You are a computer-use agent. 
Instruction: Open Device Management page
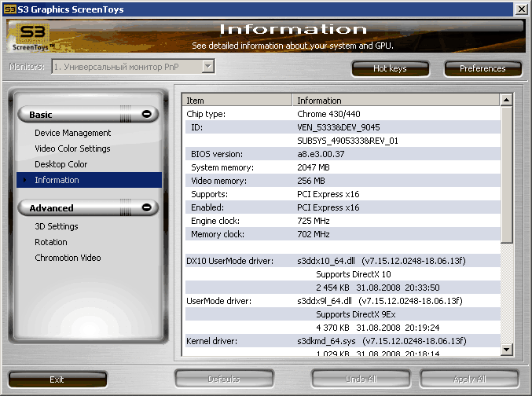(x=72, y=133)
